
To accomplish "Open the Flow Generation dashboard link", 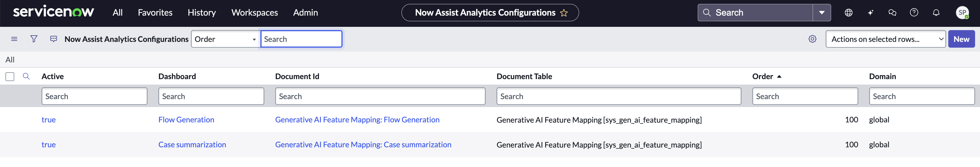I will 186,119.
